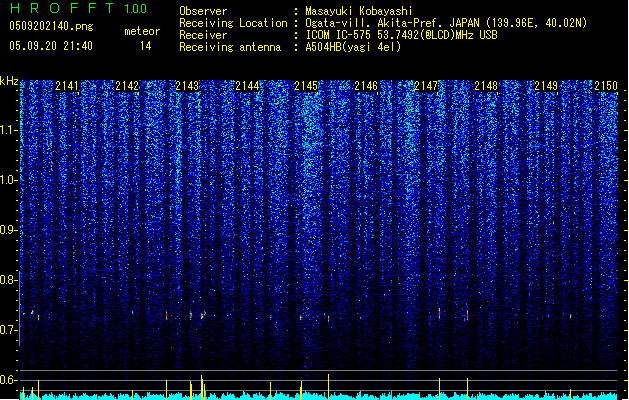
Task: Click the Receiving antenna label
Action: click(230, 47)
